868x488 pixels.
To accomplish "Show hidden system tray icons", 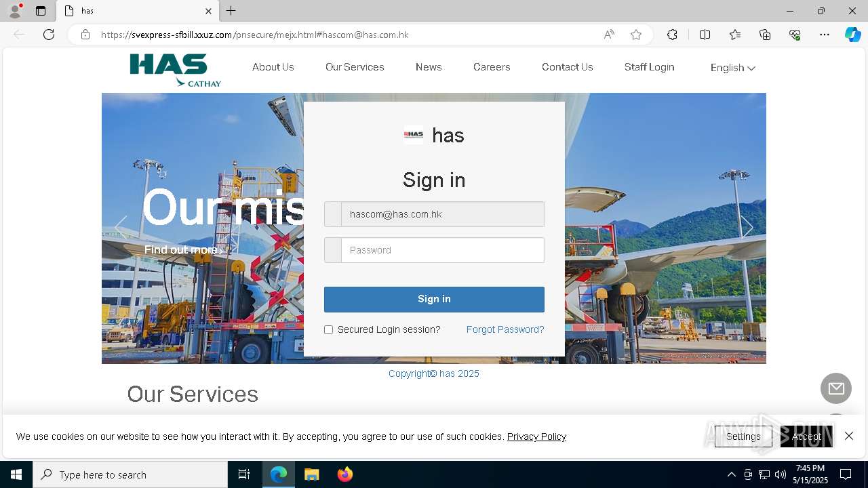I will point(731,474).
